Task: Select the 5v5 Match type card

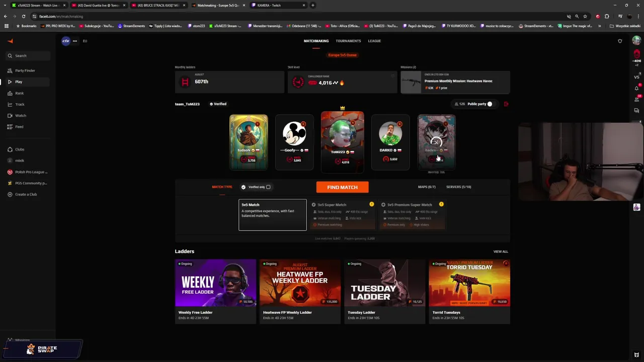Action: coord(272,215)
